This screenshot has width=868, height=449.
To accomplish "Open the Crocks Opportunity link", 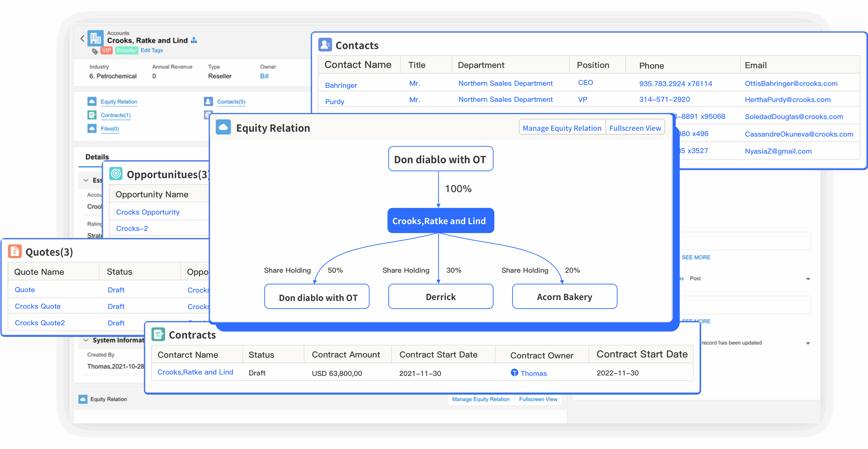I will pos(148,212).
